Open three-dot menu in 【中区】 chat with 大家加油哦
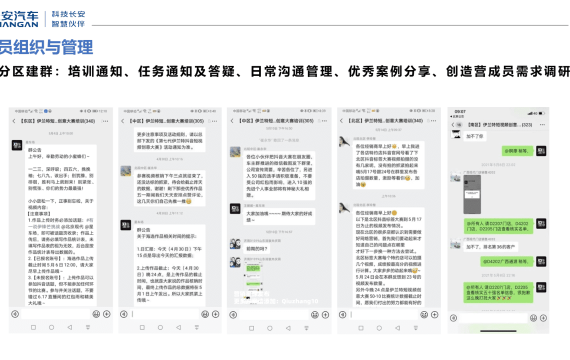This screenshot has width=570, height=360. [324, 121]
